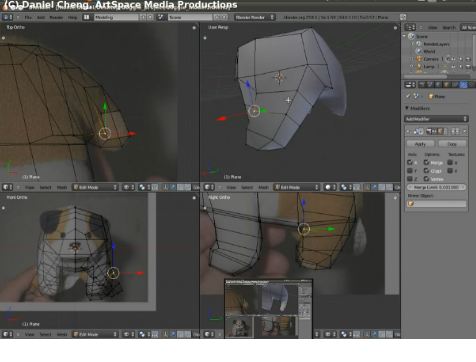Open Select menu in Top Ortho header
The width and height of the screenshot is (476, 362).
pyautogui.click(x=45, y=187)
